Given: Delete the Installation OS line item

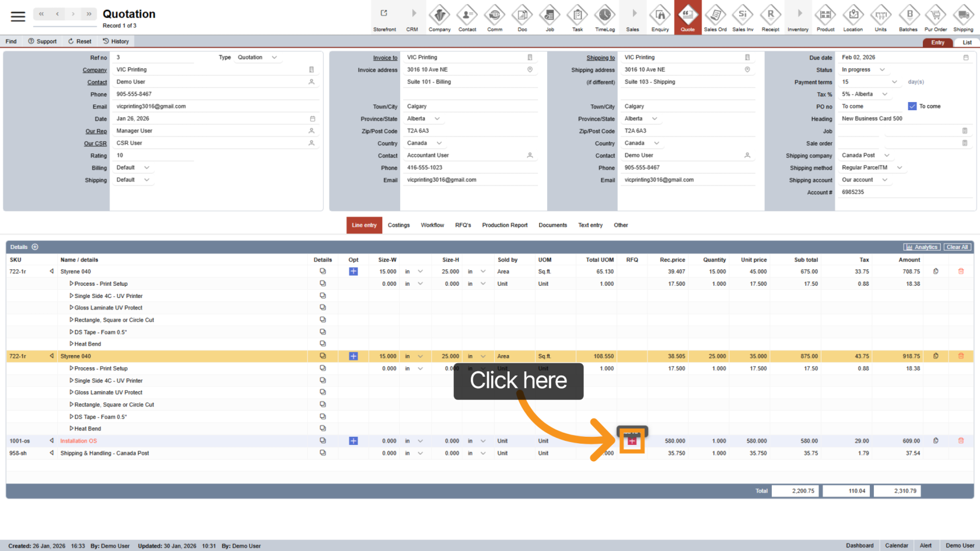Looking at the screenshot, I should coord(961,441).
